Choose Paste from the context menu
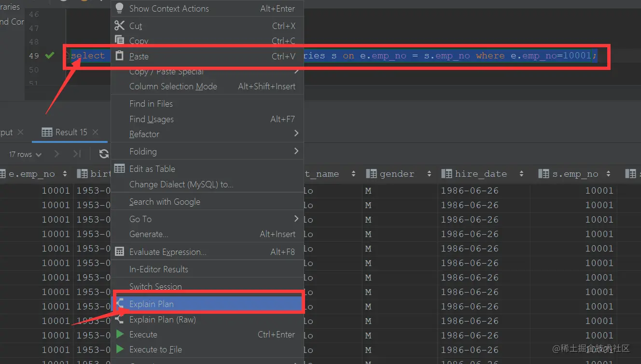 click(x=207, y=56)
